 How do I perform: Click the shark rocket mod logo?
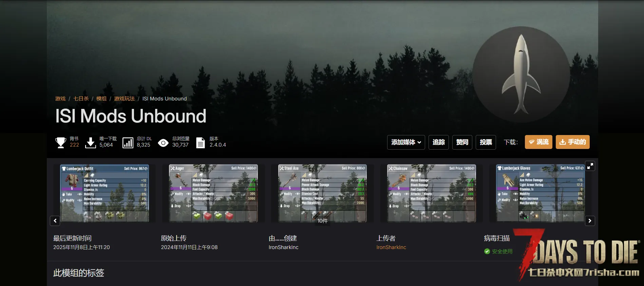coord(521,75)
